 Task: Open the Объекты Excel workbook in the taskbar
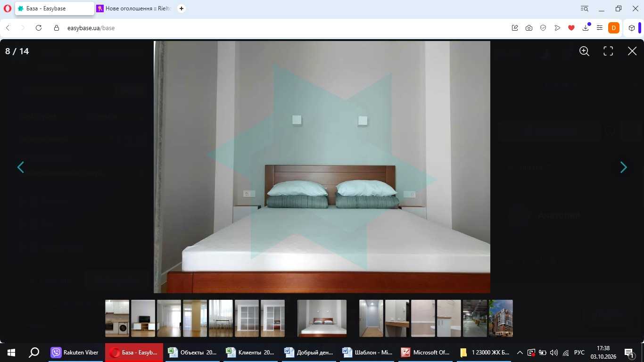point(192,353)
